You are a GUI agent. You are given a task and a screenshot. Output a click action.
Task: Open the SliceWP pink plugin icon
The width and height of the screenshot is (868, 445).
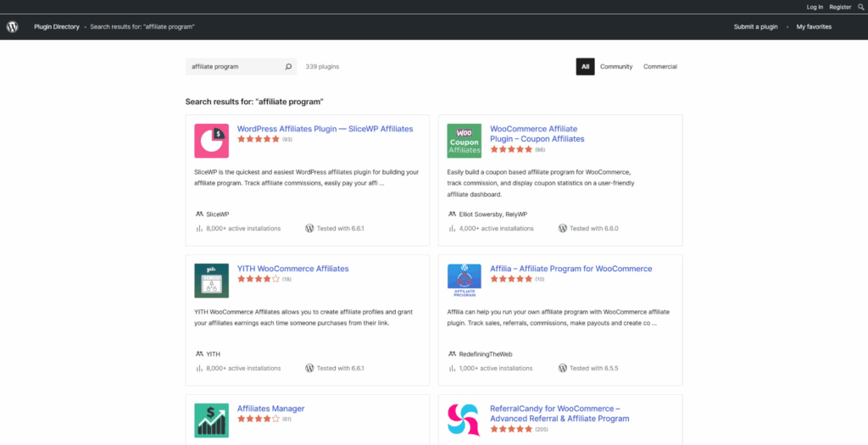[211, 141]
